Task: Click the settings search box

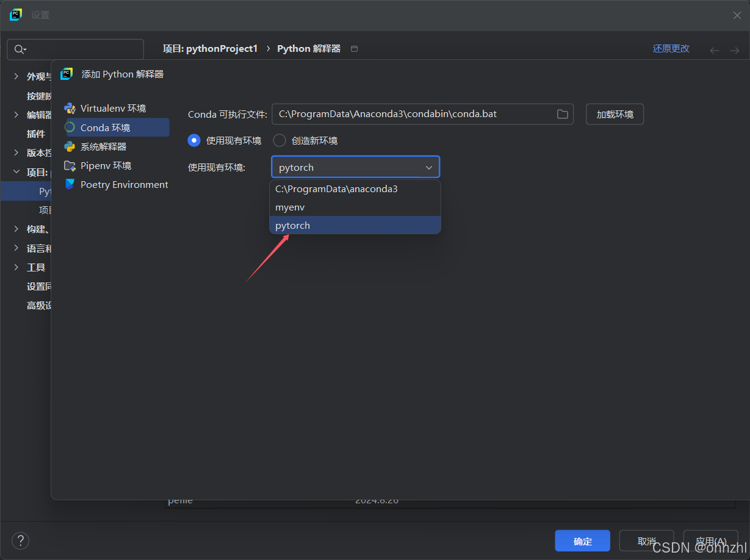Action: [75, 49]
